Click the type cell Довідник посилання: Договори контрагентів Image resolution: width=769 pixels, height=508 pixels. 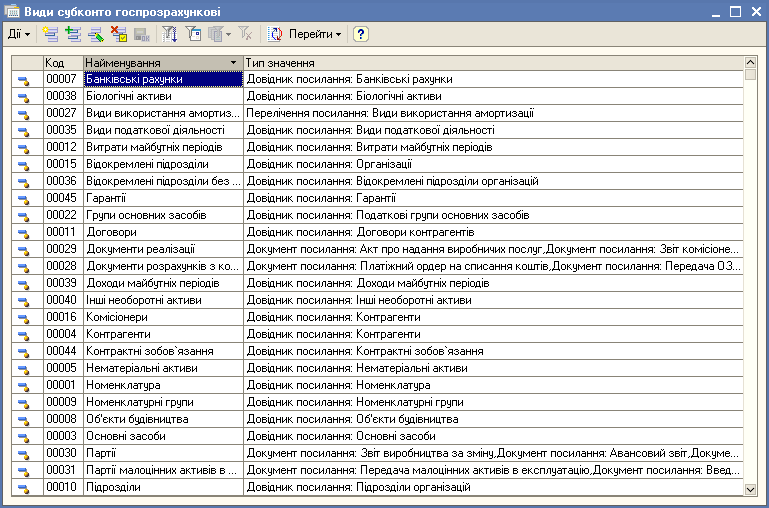(493, 232)
